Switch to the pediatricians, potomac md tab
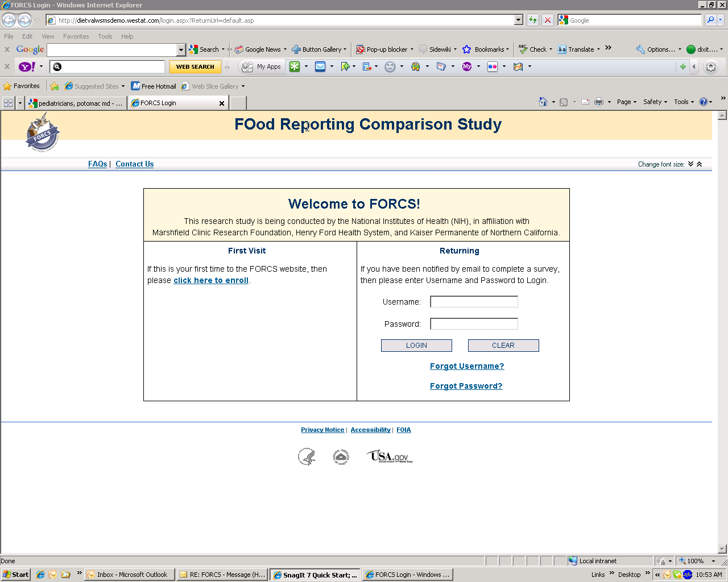Image resolution: width=728 pixels, height=582 pixels. pos(75,103)
